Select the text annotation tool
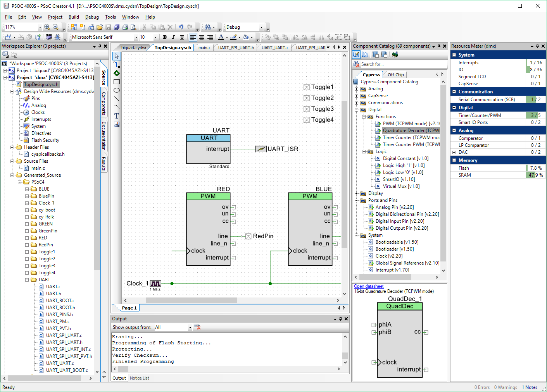547x392 pixels. coord(117,116)
